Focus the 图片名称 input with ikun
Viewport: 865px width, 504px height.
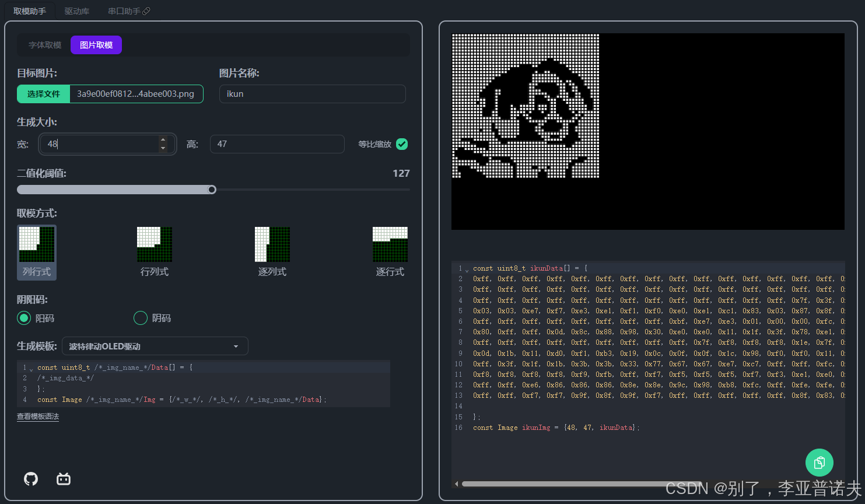pos(312,94)
